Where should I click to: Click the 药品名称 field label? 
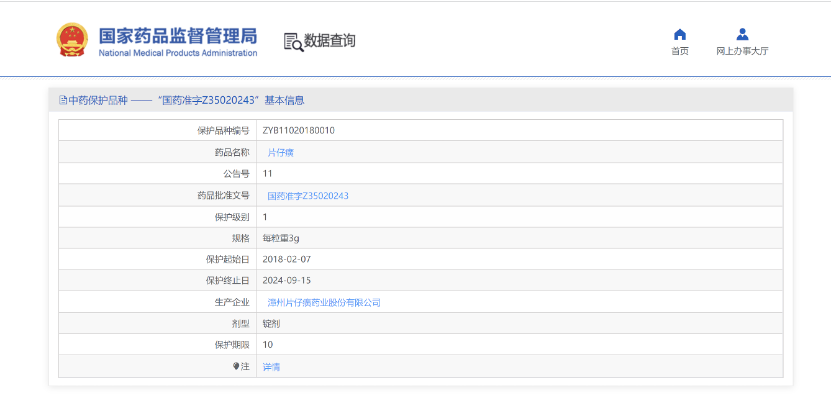click(231, 152)
